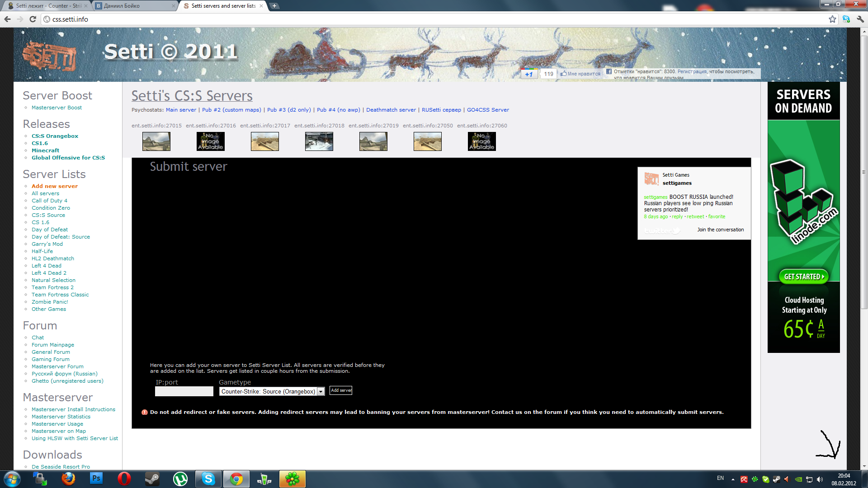868x488 pixels.
Task: Go back using the browser back arrow
Action: 7,19
